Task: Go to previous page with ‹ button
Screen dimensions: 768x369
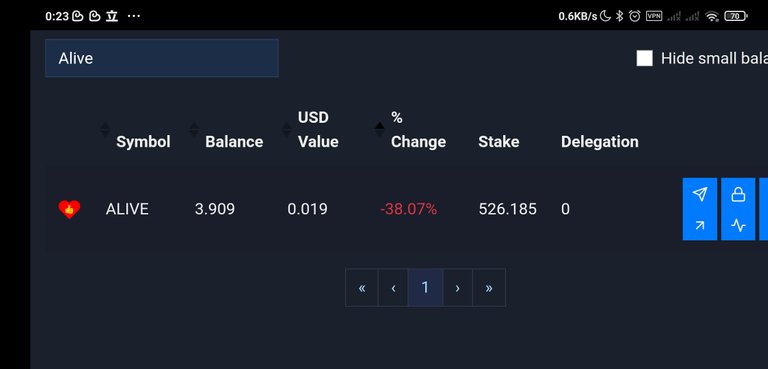Action: pyautogui.click(x=393, y=288)
